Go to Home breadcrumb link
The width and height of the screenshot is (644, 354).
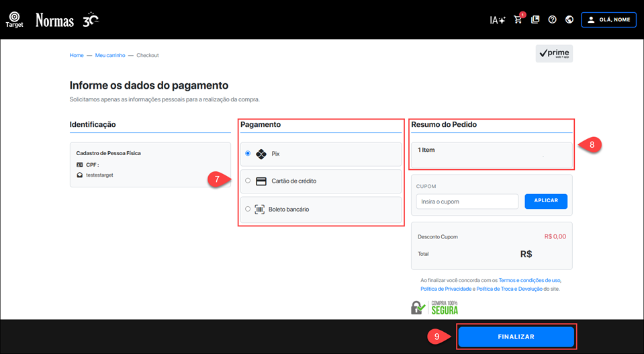point(77,55)
